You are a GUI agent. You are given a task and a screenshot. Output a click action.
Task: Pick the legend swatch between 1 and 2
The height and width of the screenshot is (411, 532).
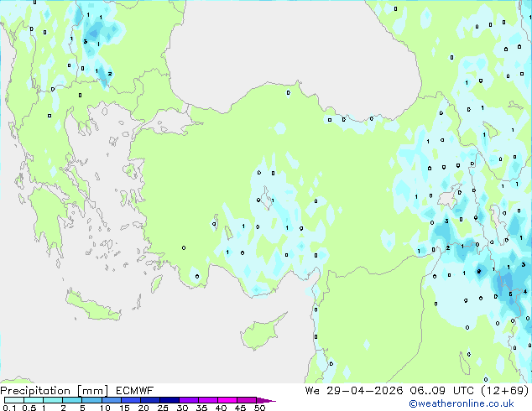(53, 400)
